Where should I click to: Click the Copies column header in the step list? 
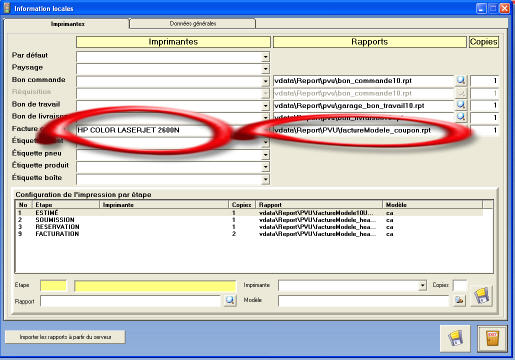click(x=242, y=205)
